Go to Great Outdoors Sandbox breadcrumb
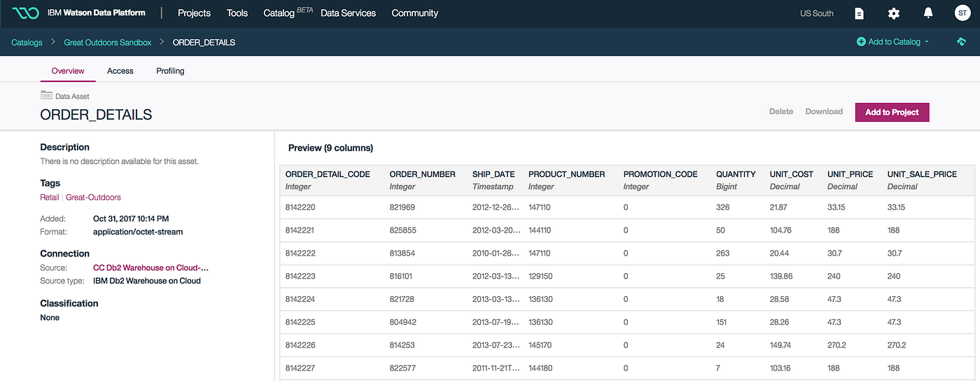 108,42
